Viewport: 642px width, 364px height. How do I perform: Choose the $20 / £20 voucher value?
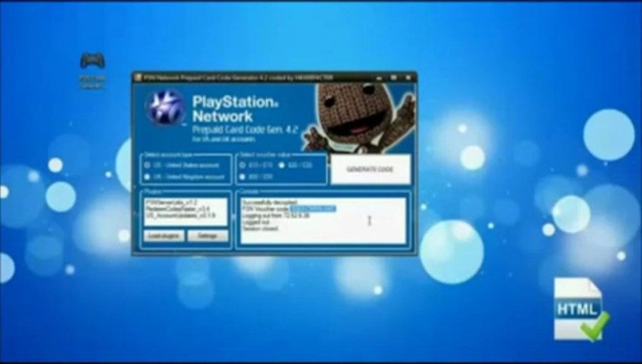click(x=295, y=165)
